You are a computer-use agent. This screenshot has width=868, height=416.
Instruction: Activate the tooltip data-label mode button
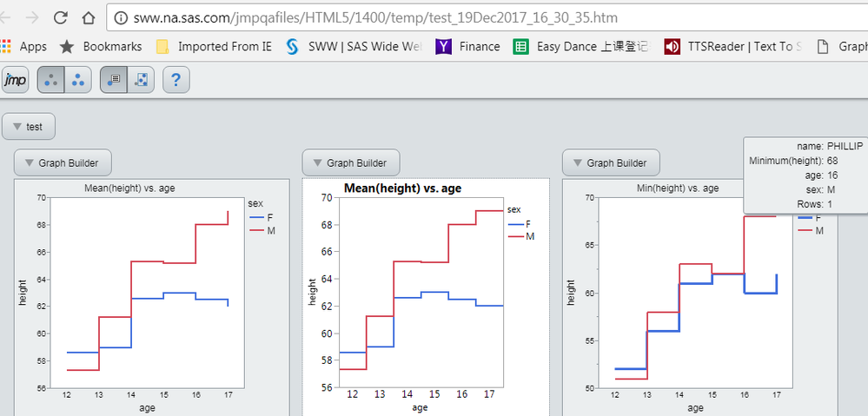(114, 80)
